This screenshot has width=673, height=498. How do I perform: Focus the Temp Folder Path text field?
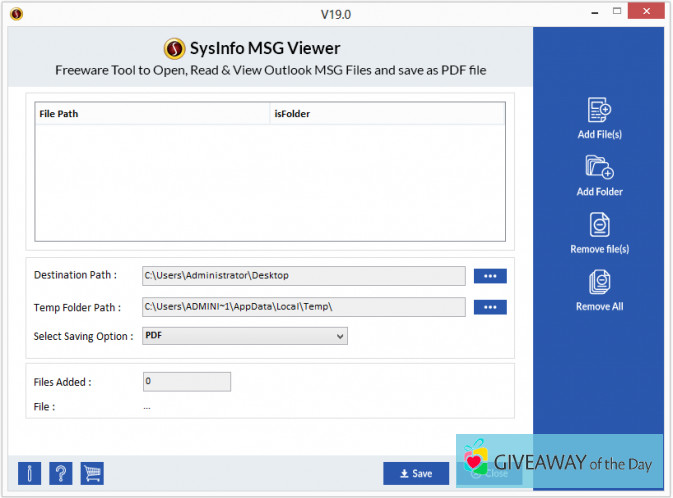click(304, 307)
